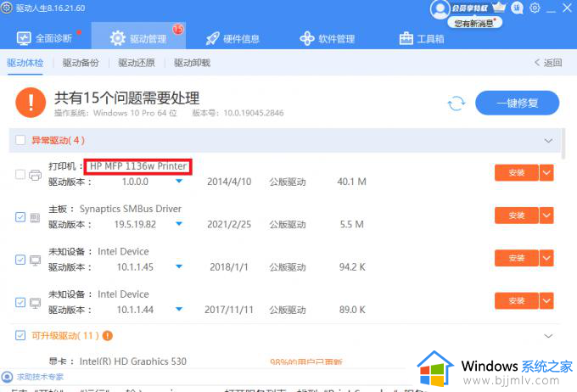577x392 pixels.
Task: Click the 2014/4/10 driver date
Action: coord(229,182)
